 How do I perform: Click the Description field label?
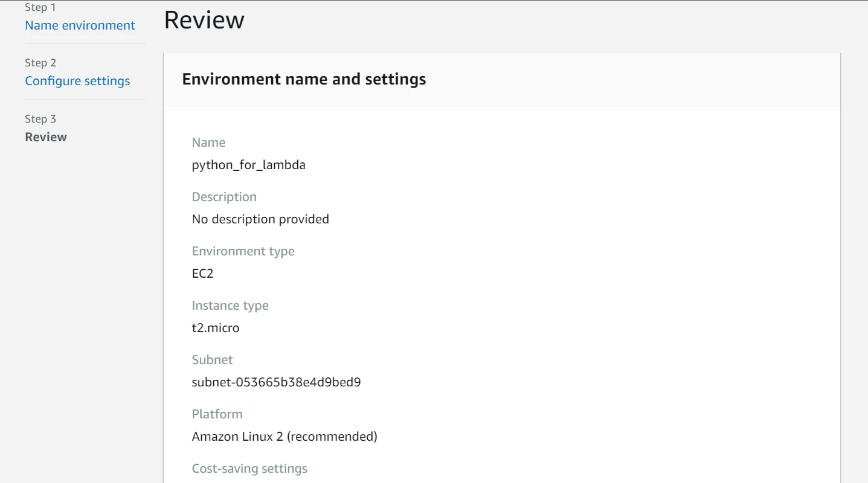[x=224, y=197]
